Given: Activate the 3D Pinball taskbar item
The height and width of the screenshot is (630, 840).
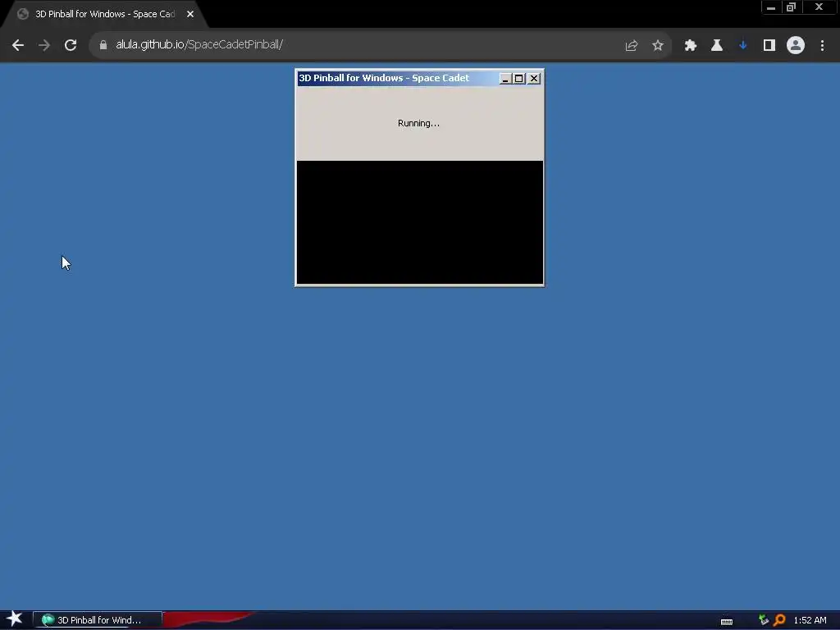Looking at the screenshot, I should pos(98,620).
